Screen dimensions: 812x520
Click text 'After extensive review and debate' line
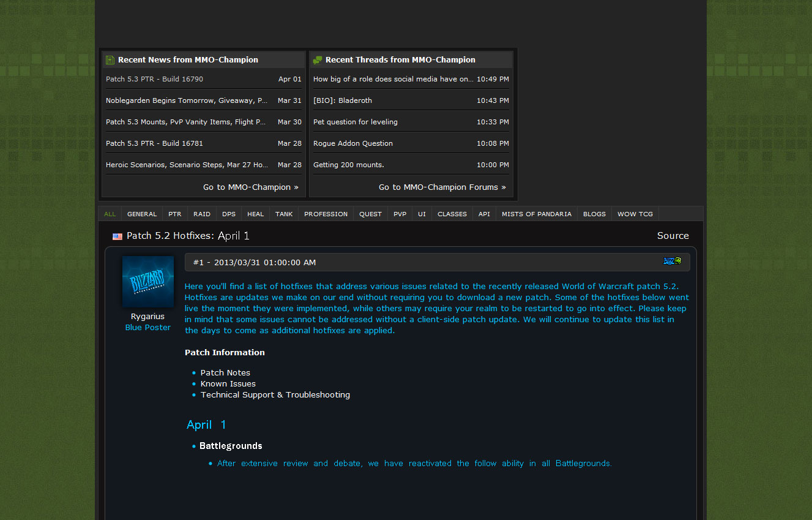414,464
